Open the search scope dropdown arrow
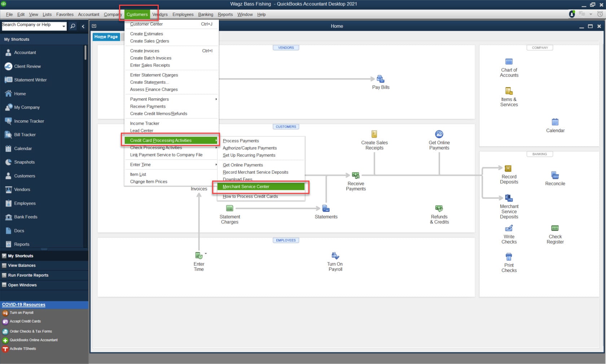The width and height of the screenshot is (606, 364). coord(63,26)
